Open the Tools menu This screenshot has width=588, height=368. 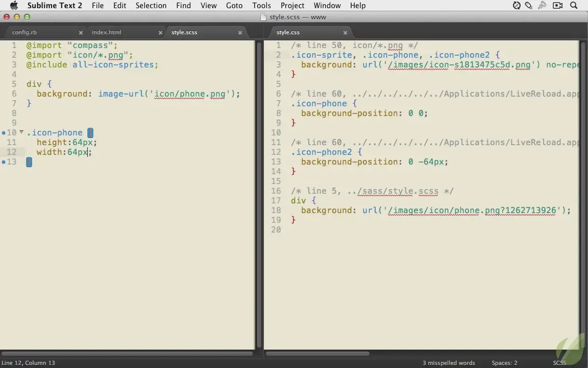coord(261,5)
